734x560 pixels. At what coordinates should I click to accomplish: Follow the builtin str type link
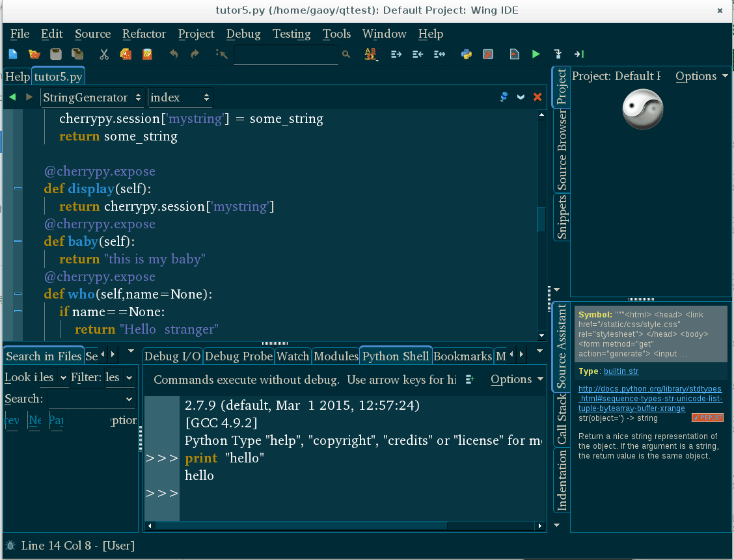click(x=621, y=371)
